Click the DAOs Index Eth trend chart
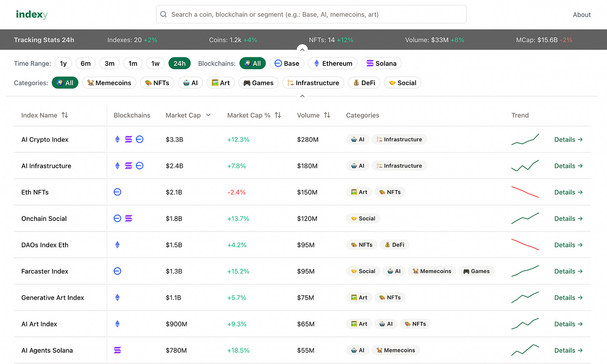 point(525,245)
